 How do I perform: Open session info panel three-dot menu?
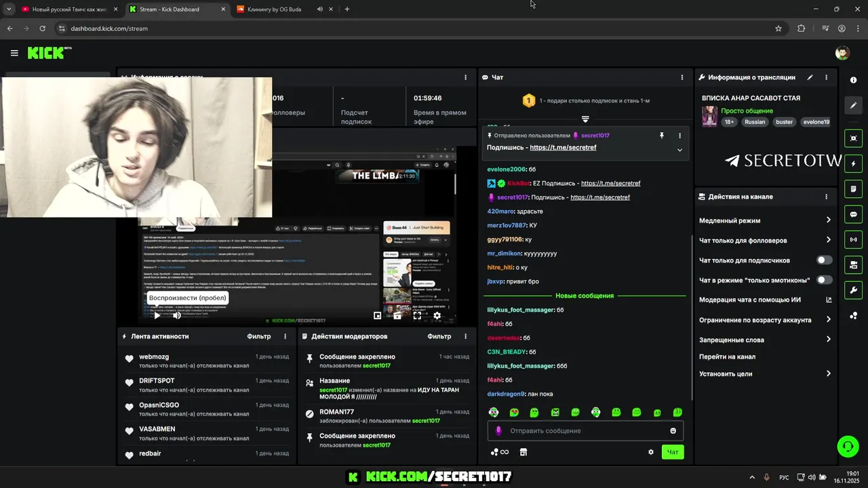pyautogui.click(x=465, y=77)
